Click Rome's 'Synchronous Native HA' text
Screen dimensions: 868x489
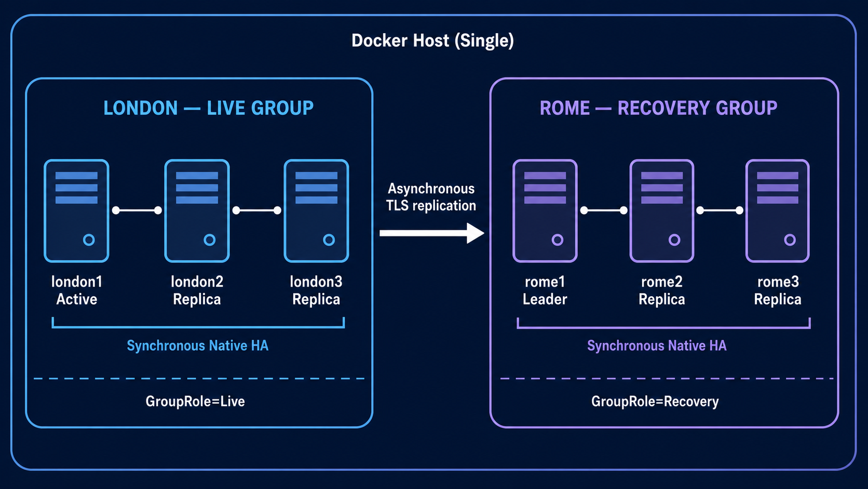[657, 346]
